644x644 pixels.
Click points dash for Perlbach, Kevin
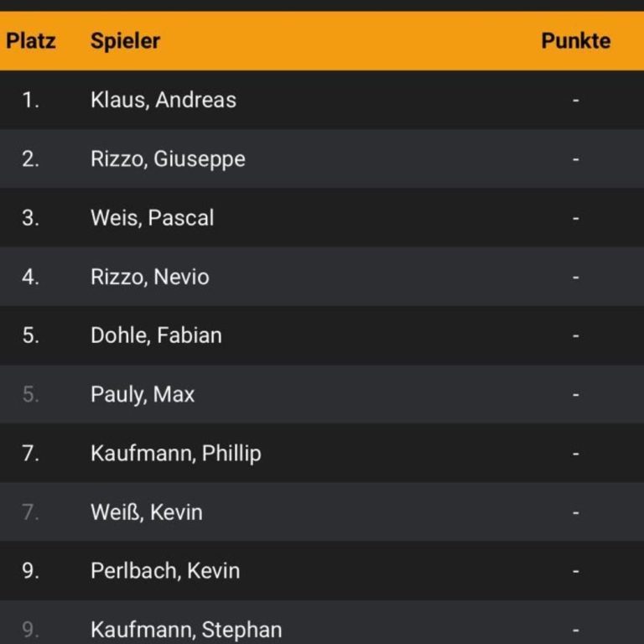point(576,571)
